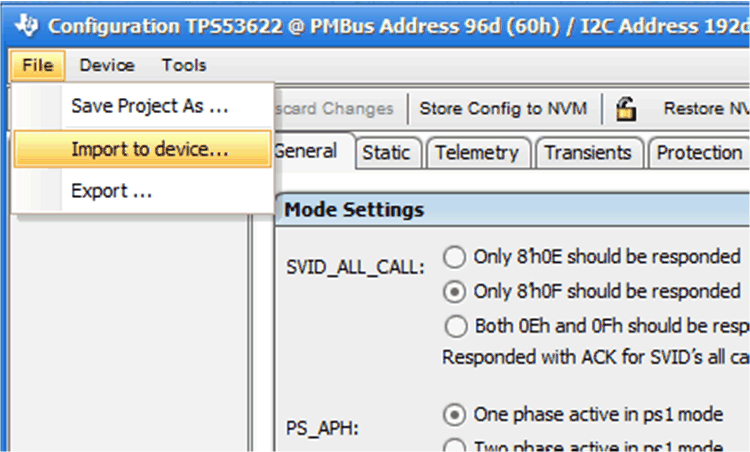750x452 pixels.
Task: Open the Tools menu
Action: point(184,66)
